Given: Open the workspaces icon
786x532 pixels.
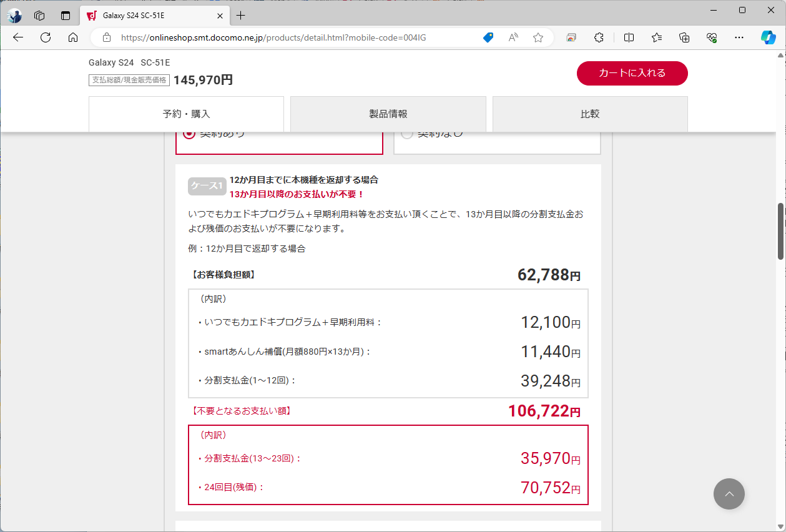Looking at the screenshot, I should tap(39, 16).
